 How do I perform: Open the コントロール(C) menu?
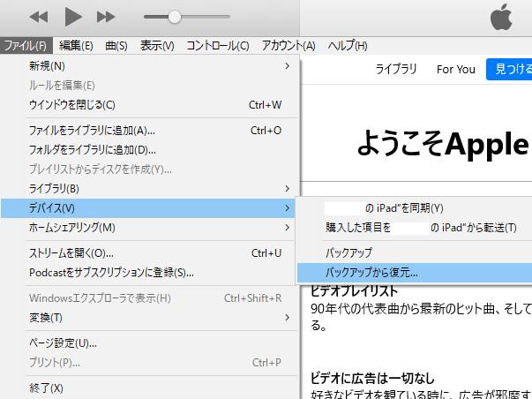[x=218, y=46]
